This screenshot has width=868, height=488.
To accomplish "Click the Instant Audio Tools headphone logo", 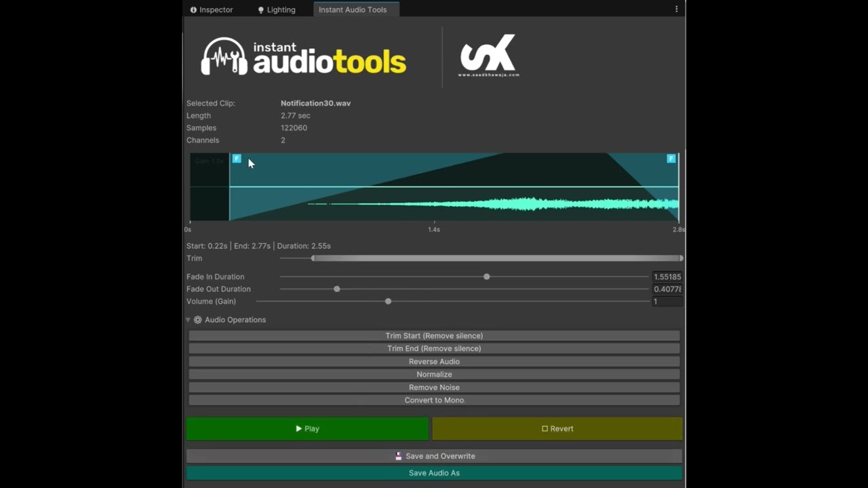I will point(304,56).
